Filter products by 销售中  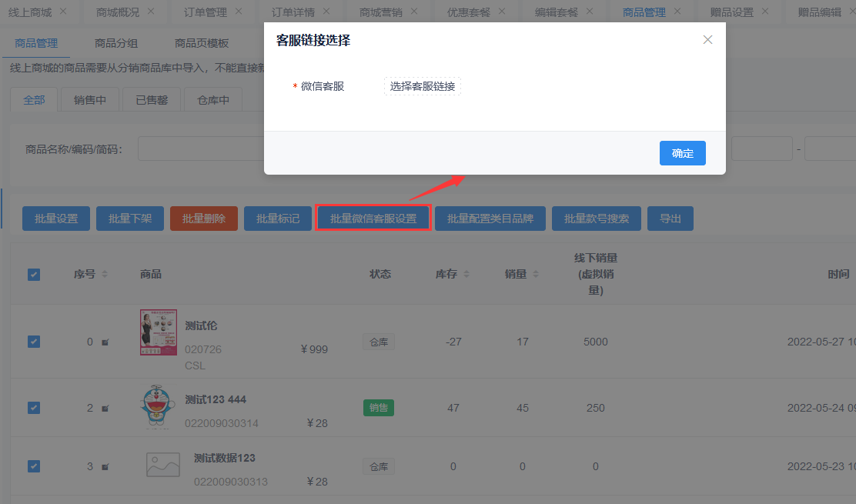(90, 100)
